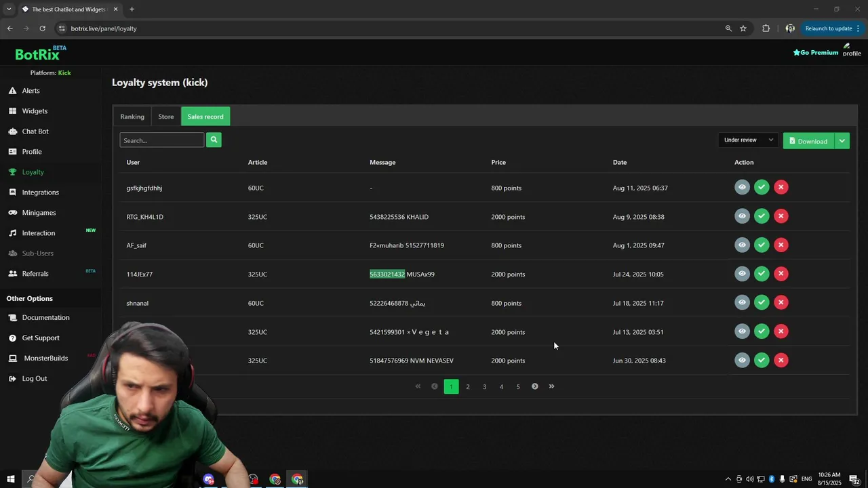Go to pagination page 4

pos(501,386)
